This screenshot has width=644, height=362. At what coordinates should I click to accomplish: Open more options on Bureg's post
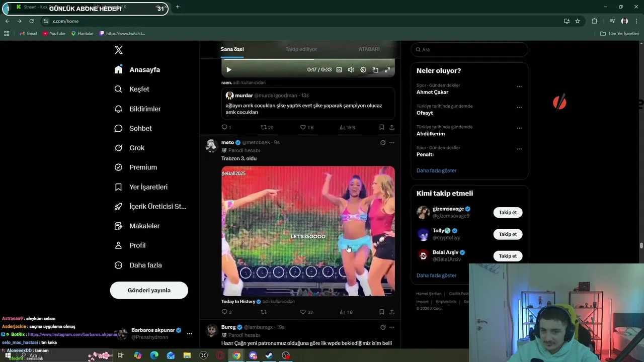tap(392, 327)
